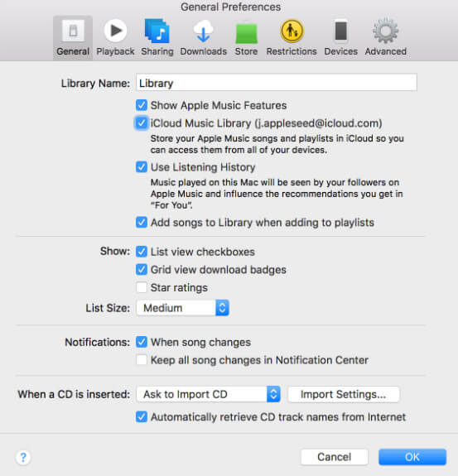Click the 'Store your Apple Music songs' description
The height and width of the screenshot is (476, 458).
coord(277,144)
